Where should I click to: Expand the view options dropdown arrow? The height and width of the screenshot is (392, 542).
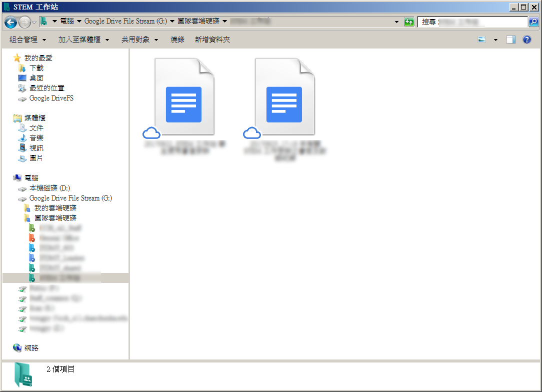coord(495,39)
